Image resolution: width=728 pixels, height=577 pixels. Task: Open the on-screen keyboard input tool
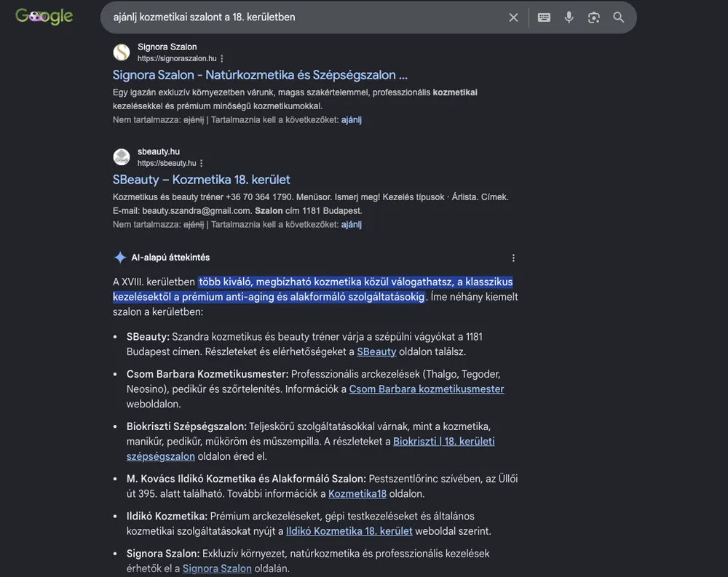point(544,17)
